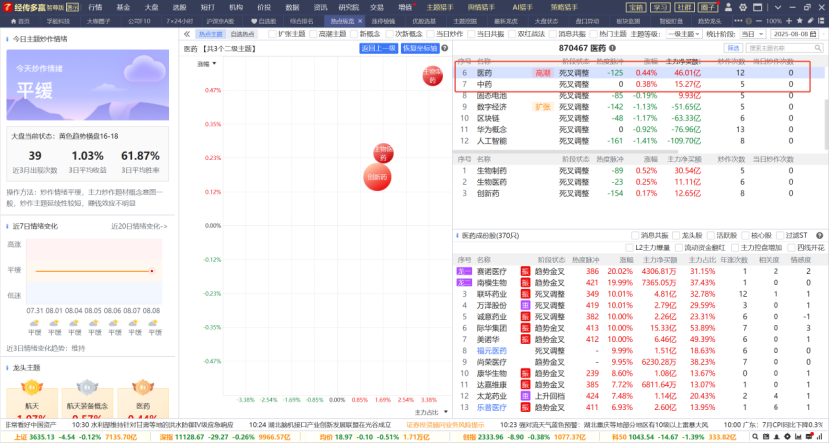Expand the 涨幅 axis dropdown

point(205,64)
